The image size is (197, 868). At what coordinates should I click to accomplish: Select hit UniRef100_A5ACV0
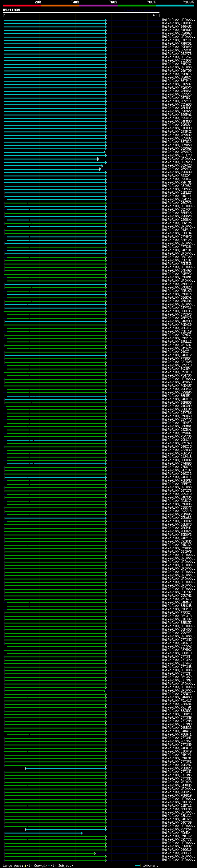tap(177, 88)
